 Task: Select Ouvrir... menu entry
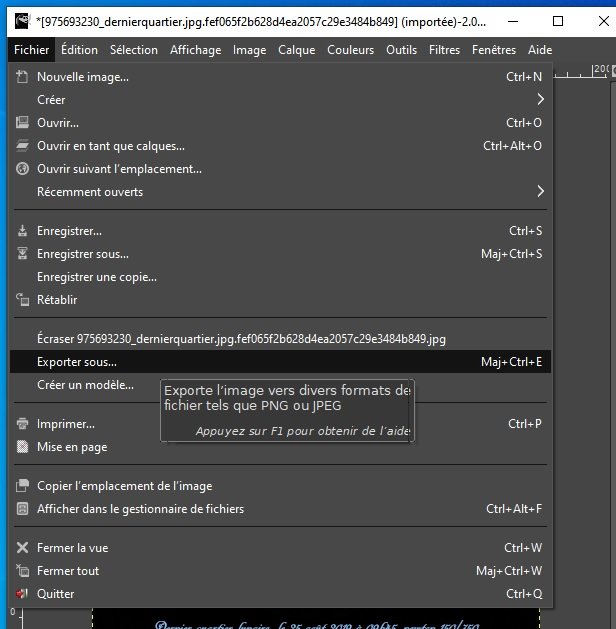(280, 122)
